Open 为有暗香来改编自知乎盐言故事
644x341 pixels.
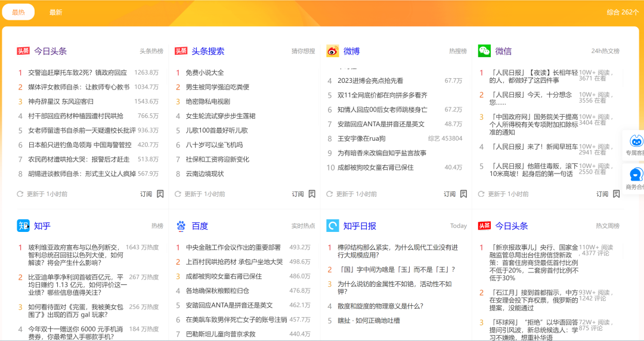click(x=382, y=153)
